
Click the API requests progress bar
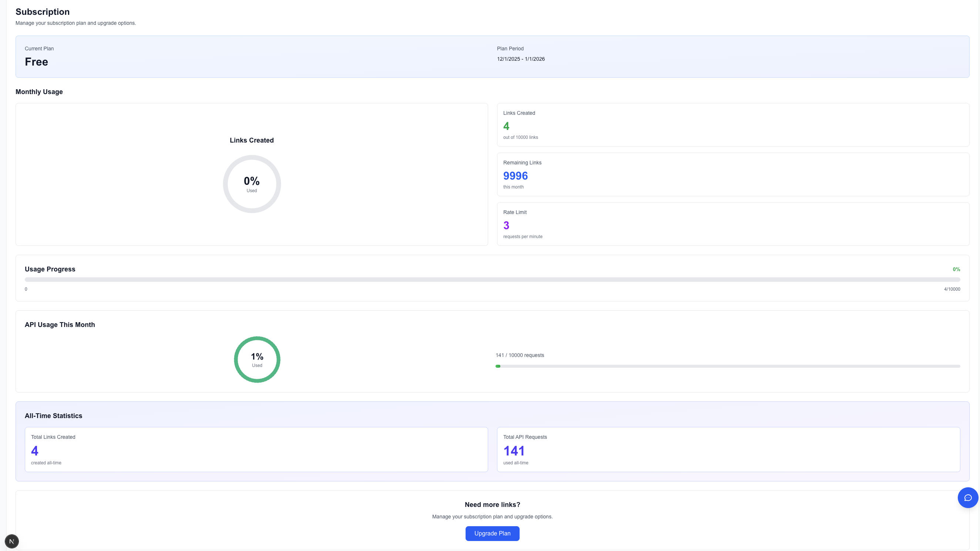click(x=727, y=366)
